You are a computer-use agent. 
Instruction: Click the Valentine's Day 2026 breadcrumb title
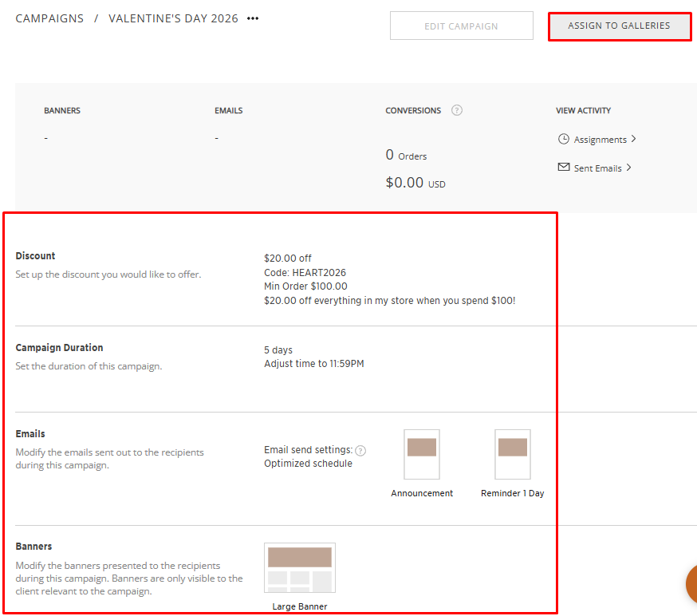[173, 18]
